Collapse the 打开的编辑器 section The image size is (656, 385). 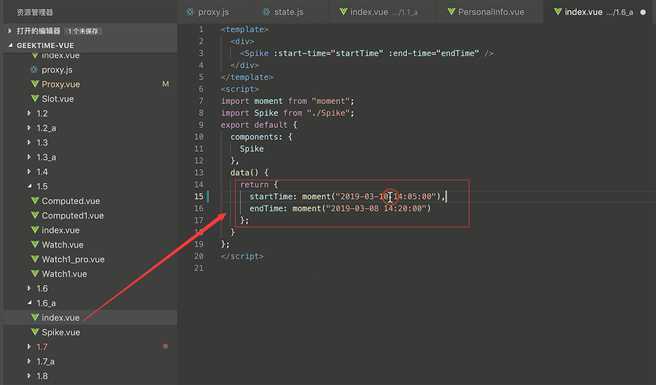pyautogui.click(x=10, y=31)
